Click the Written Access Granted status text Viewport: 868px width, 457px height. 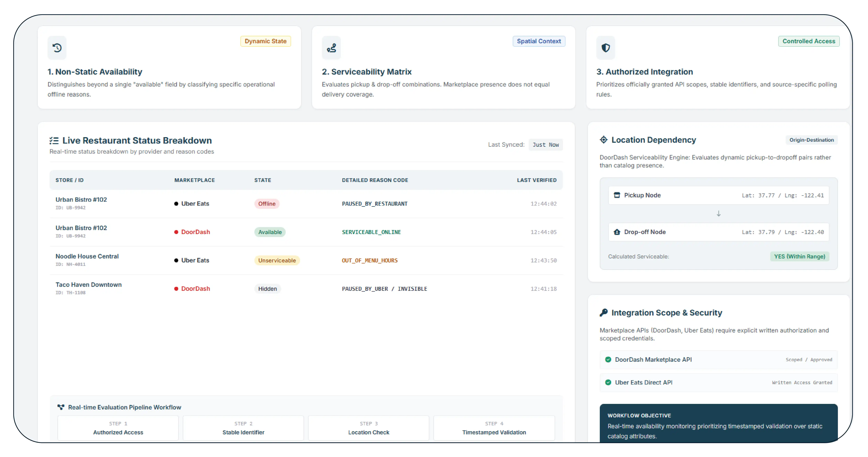click(802, 382)
